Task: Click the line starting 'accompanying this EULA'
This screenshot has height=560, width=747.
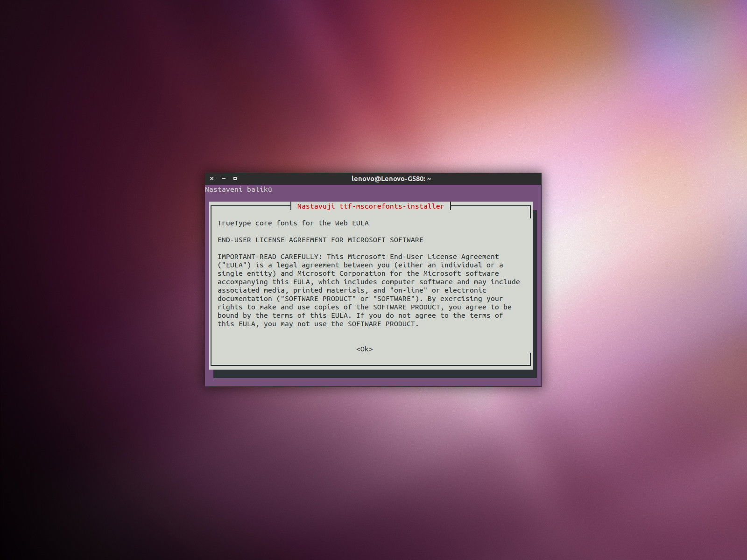Action: click(x=369, y=282)
